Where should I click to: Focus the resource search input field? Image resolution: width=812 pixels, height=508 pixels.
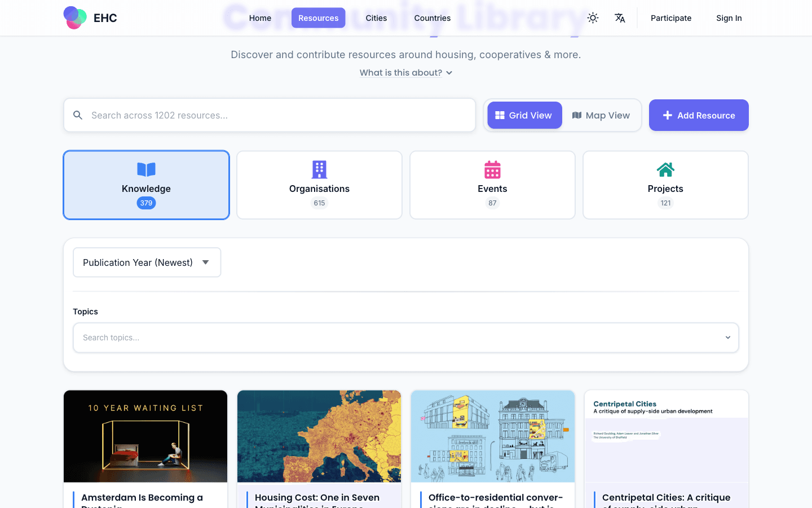(x=270, y=115)
